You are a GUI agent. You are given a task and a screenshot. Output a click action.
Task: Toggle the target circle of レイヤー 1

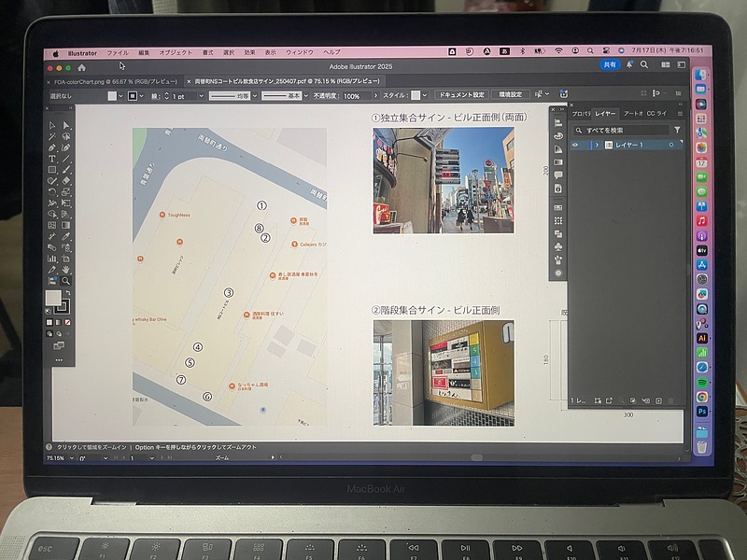point(670,146)
